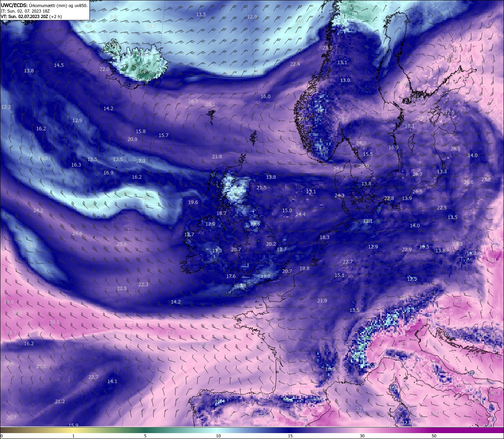
Task: Click the 20.9 value label
Action: pos(132,139)
